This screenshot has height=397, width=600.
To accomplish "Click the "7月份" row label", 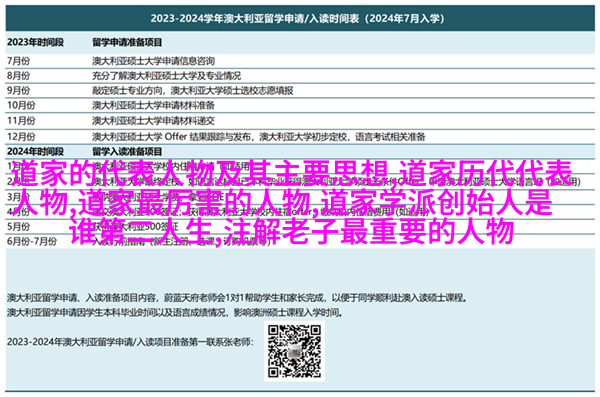I will tap(18, 60).
